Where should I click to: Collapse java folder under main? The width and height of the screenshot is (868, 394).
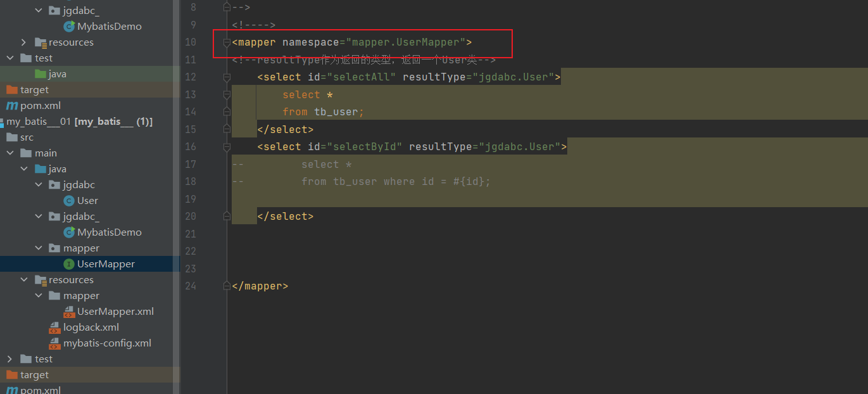click(24, 169)
